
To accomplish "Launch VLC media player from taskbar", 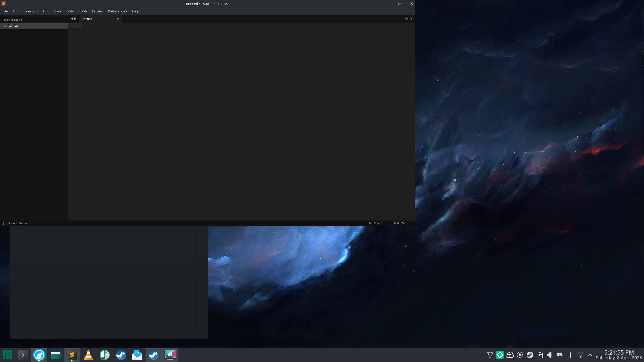I will click(x=88, y=355).
